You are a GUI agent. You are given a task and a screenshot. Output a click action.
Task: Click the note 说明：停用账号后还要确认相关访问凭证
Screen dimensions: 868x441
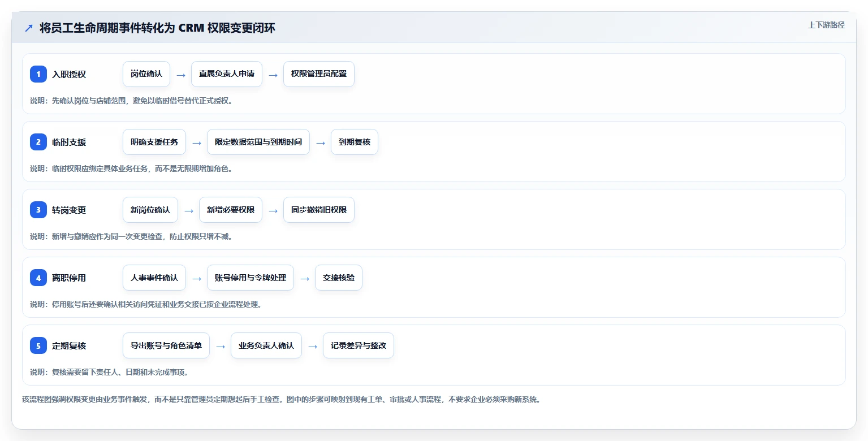146,304
